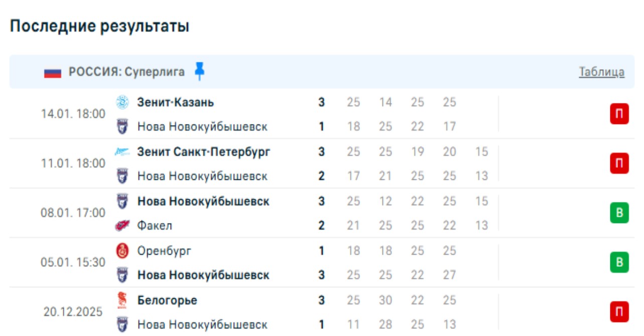Open the Таблица standings link
Screen dimensions: 644x336
point(601,72)
